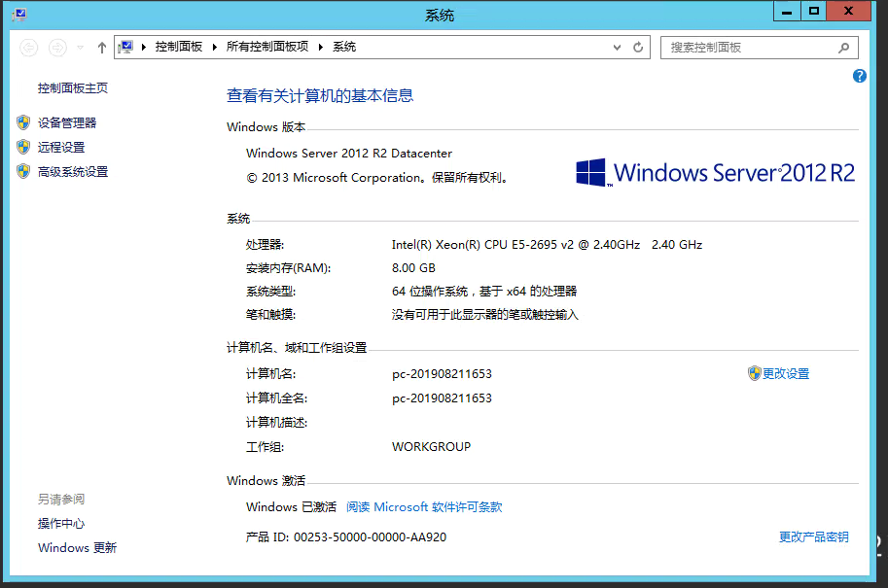
Task: Refresh the page with the refresh icon
Action: tap(635, 48)
